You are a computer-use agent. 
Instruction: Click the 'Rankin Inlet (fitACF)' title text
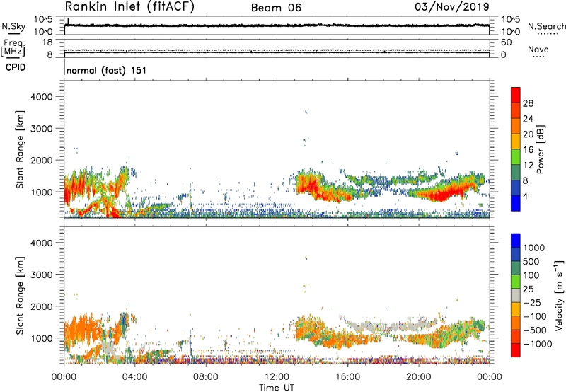(x=129, y=6)
